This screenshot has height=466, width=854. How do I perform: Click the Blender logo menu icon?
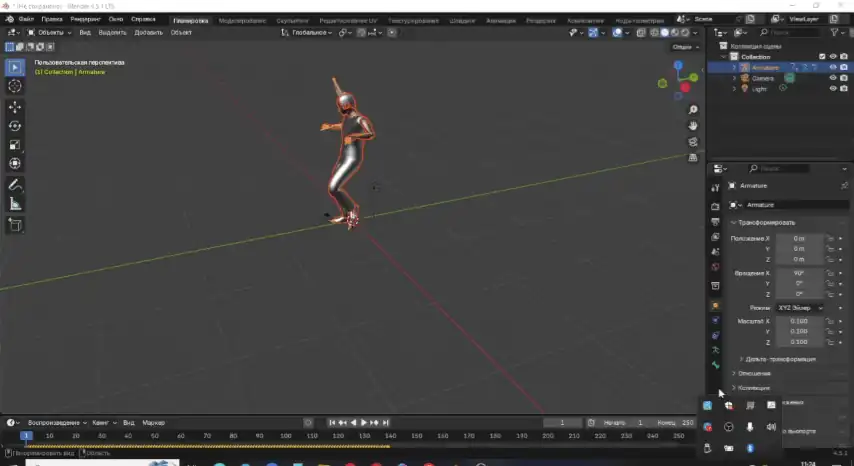(x=9, y=19)
